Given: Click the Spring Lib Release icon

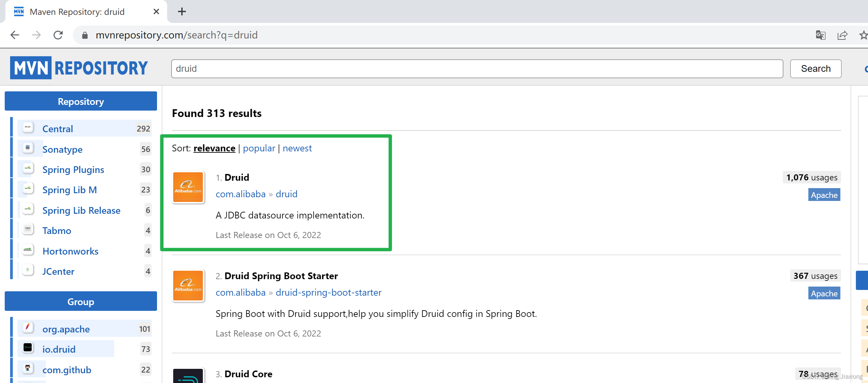Looking at the screenshot, I should click(28, 209).
